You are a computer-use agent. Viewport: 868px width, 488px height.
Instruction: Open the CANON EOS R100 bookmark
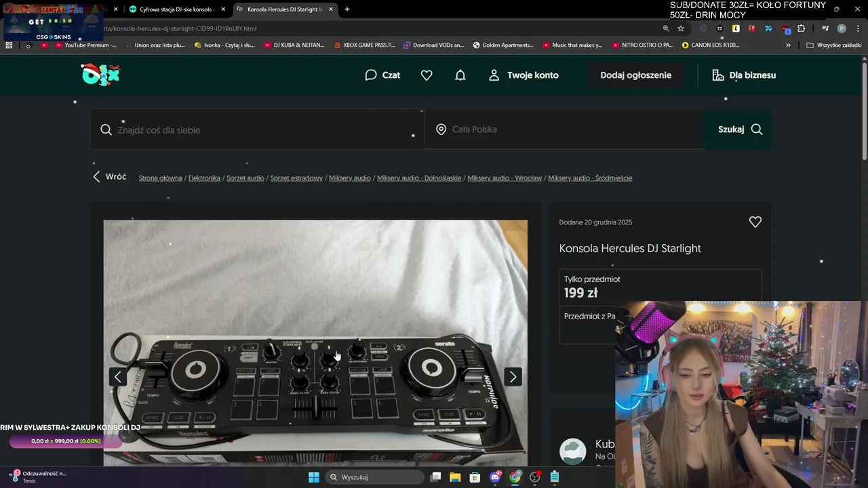pyautogui.click(x=711, y=45)
